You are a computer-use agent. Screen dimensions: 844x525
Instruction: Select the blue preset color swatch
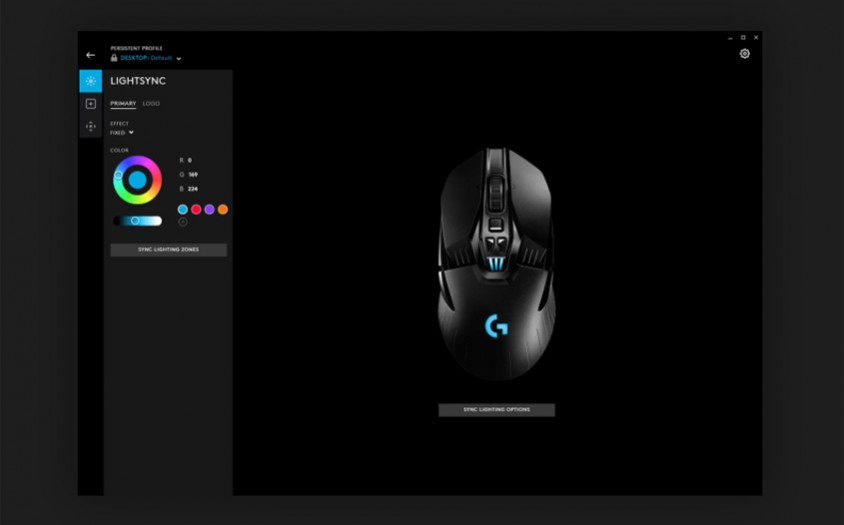(x=183, y=209)
